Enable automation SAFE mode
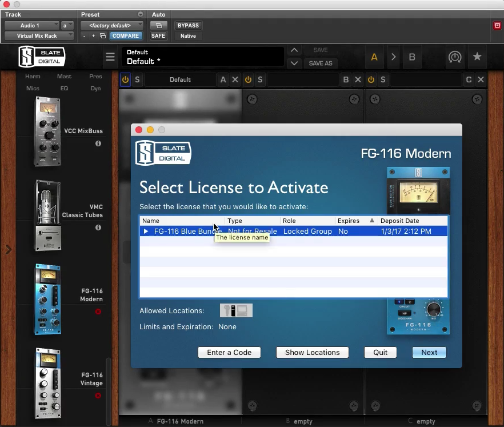Viewport: 504px width, 427px height. 158,35
